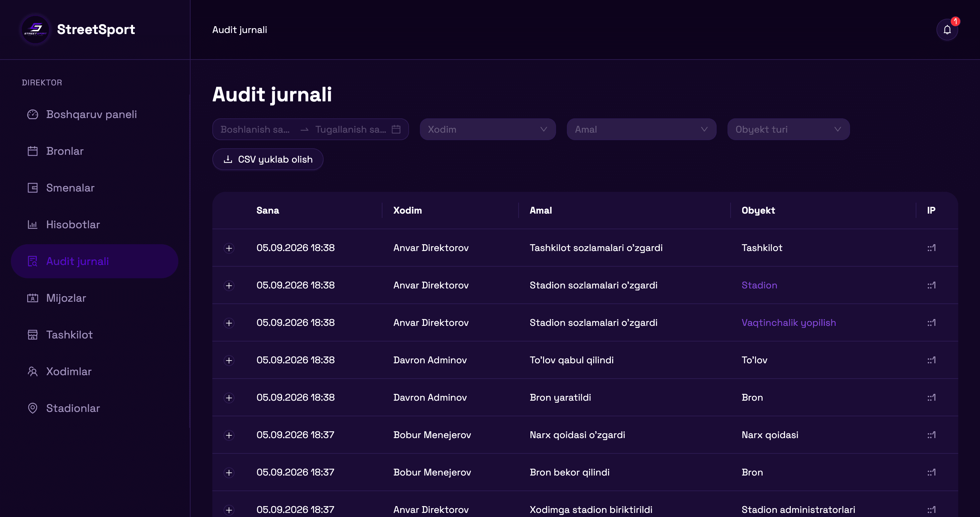
Task: Expand the row with Stadion link
Action: 229,285
